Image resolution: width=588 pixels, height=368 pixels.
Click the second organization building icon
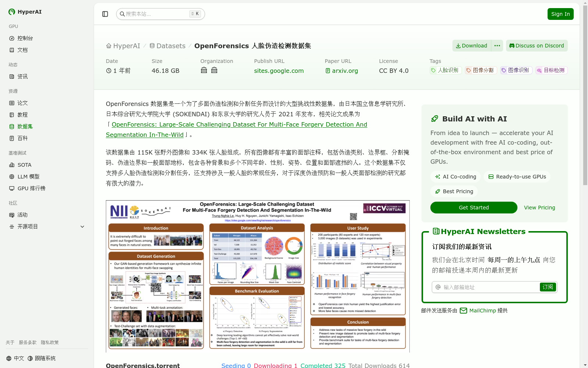[x=214, y=70]
